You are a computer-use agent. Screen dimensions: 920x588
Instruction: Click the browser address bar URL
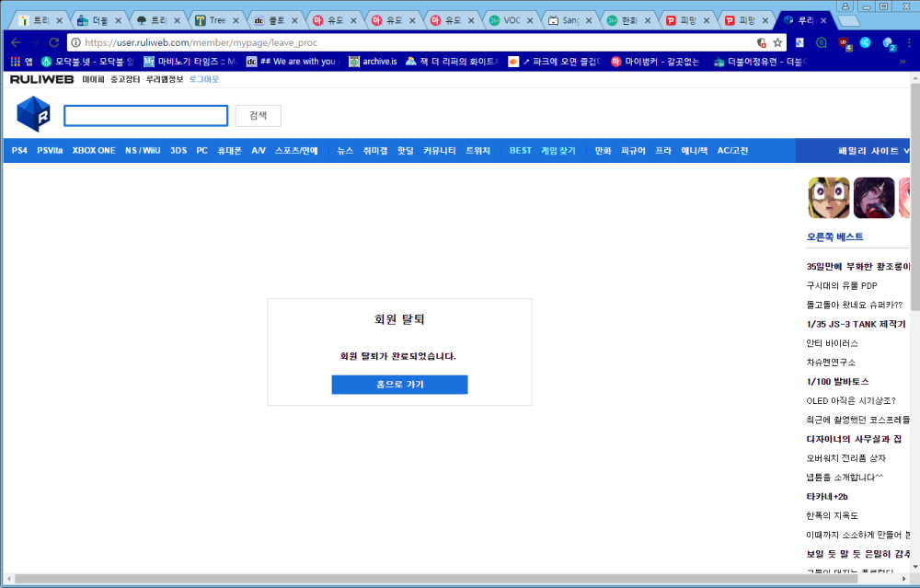pyautogui.click(x=368, y=42)
